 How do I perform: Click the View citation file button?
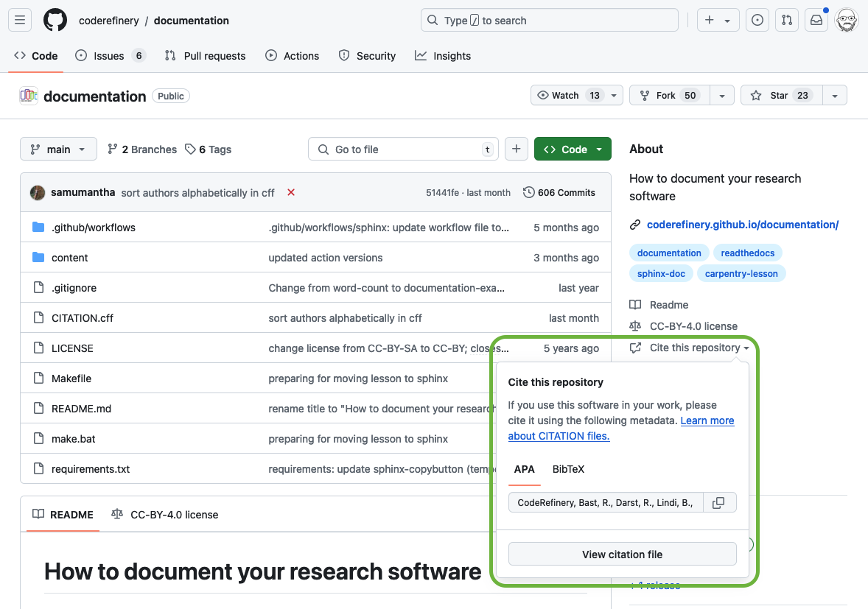622,554
